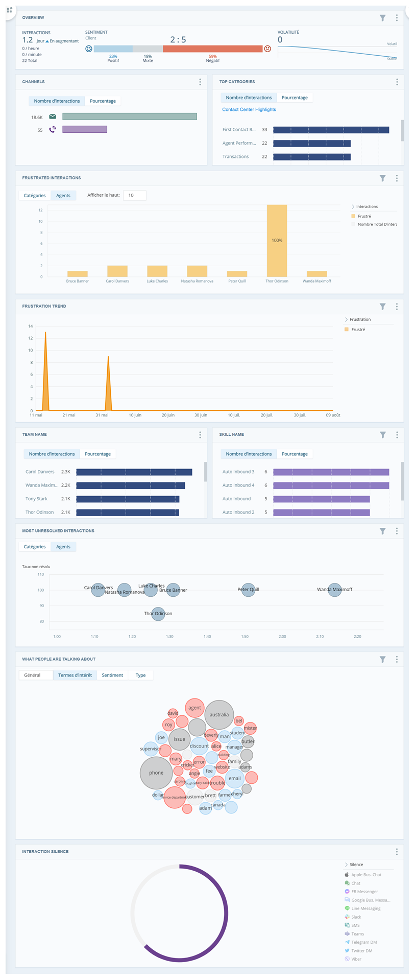This screenshot has width=415, height=980.
Task: Click the Top Categories vertical scrollbar
Action: click(402, 130)
